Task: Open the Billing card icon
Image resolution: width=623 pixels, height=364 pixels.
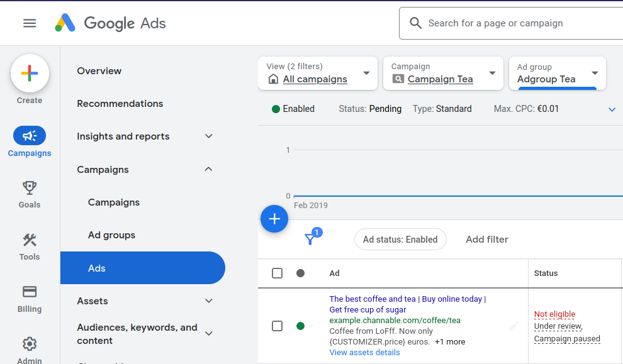Action: pyautogui.click(x=30, y=292)
